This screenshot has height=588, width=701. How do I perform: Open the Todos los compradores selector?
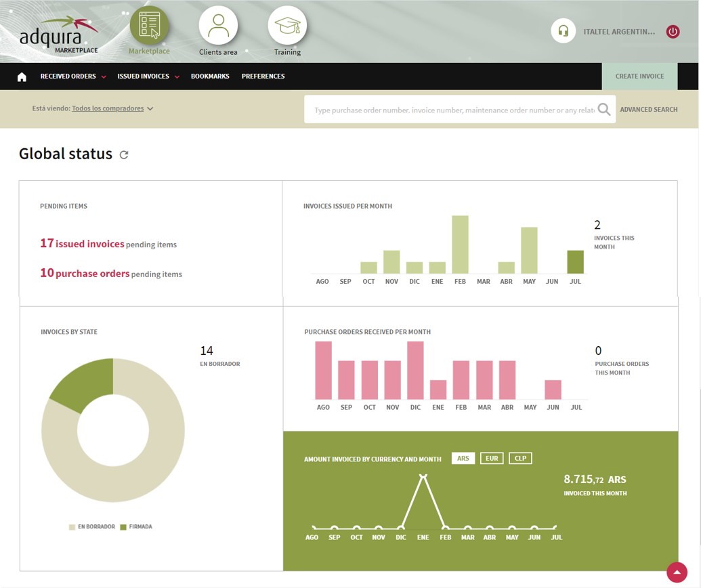pos(112,108)
